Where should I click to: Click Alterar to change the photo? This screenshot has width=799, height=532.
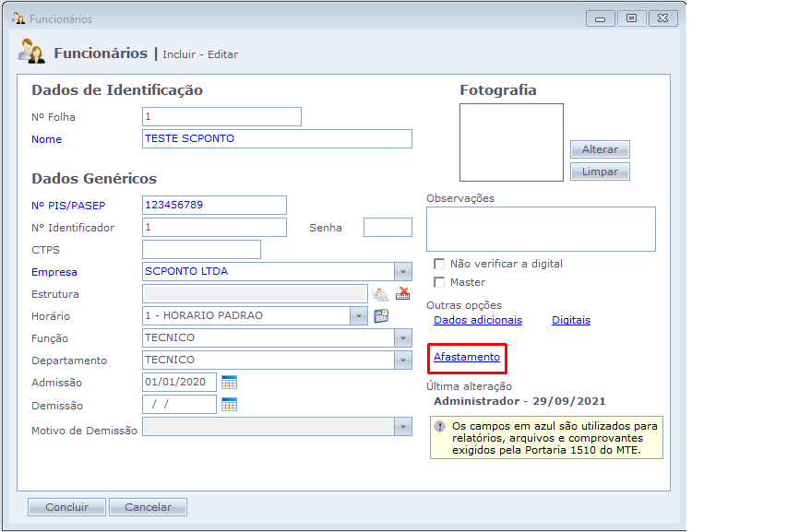(x=600, y=149)
